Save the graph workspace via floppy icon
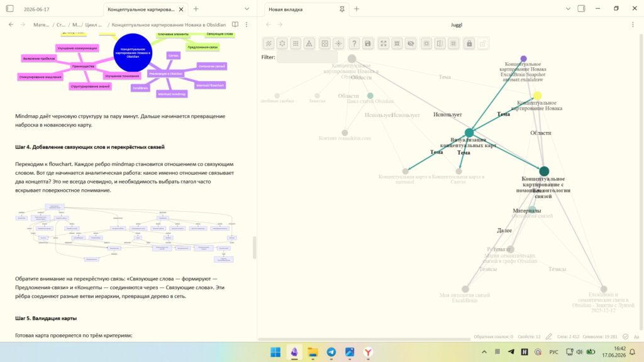Screen dimensions: 644x362 pyautogui.click(x=367, y=43)
